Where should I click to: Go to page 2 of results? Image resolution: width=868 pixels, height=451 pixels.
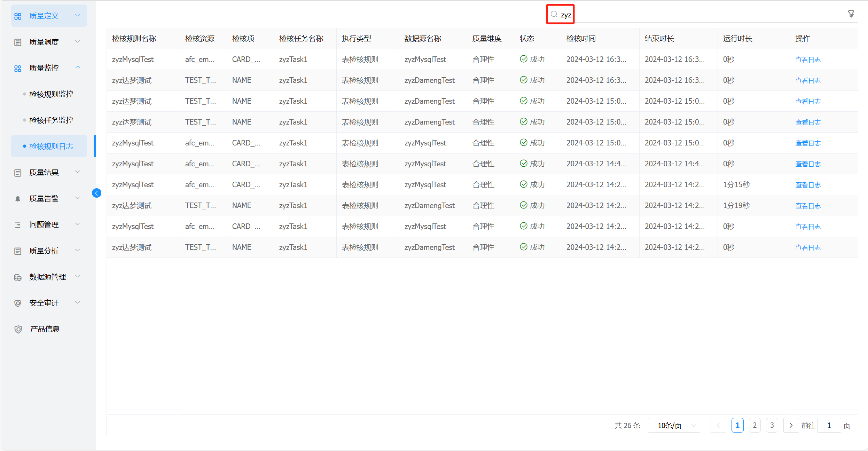(x=754, y=425)
